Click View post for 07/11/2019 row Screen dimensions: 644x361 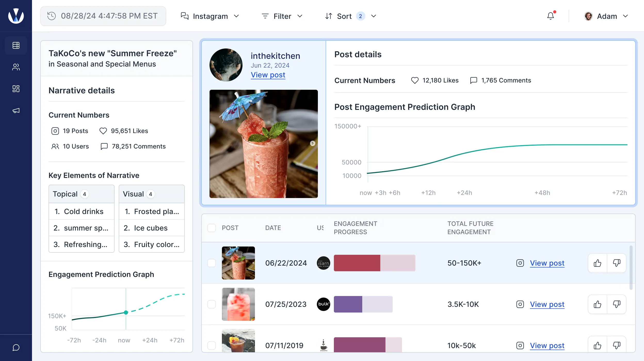547,346
